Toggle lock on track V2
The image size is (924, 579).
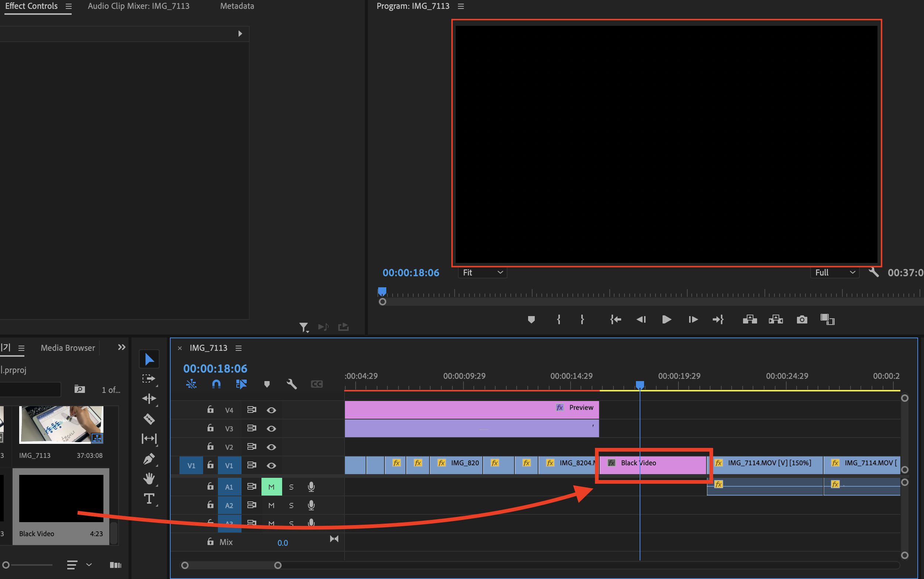210,446
